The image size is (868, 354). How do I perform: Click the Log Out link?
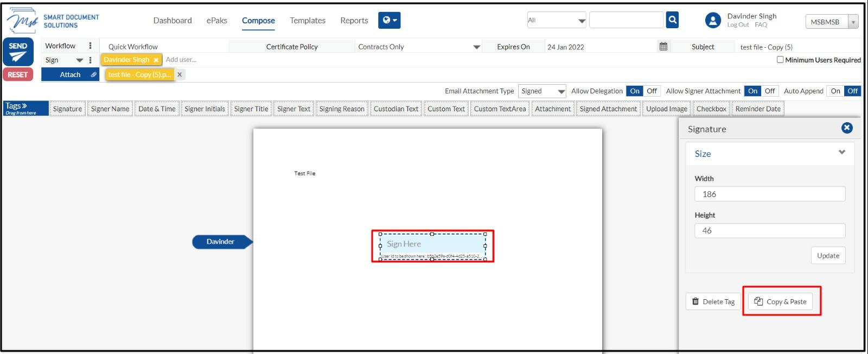[738, 25]
